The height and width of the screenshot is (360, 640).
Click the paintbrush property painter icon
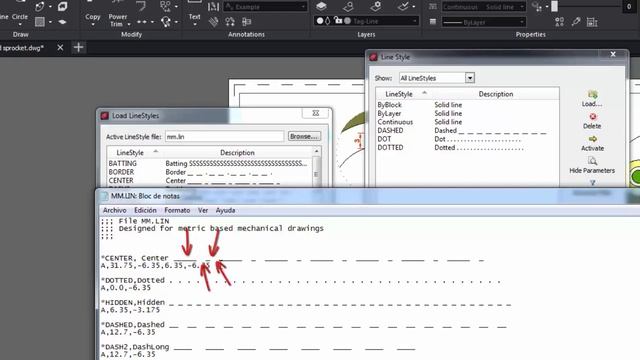pyautogui.click(x=576, y=22)
